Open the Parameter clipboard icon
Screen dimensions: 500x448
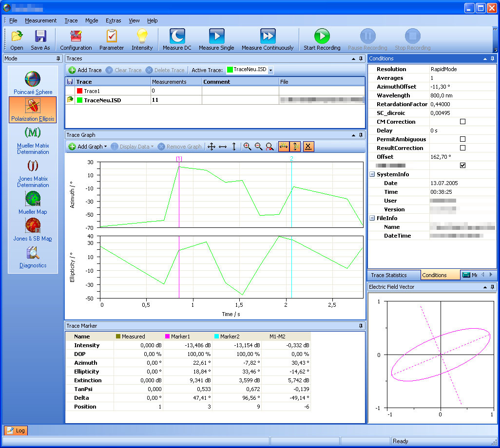click(x=111, y=40)
